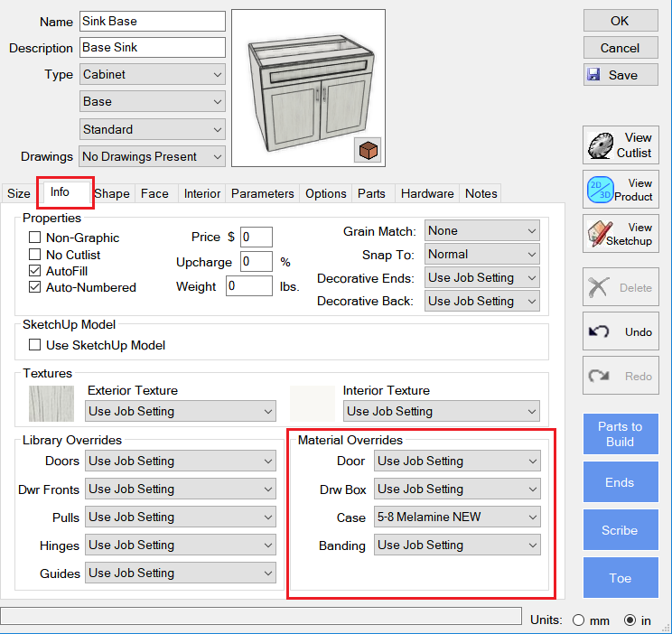
Task: Click the View Cutlist saw blade icon
Action: point(600,145)
